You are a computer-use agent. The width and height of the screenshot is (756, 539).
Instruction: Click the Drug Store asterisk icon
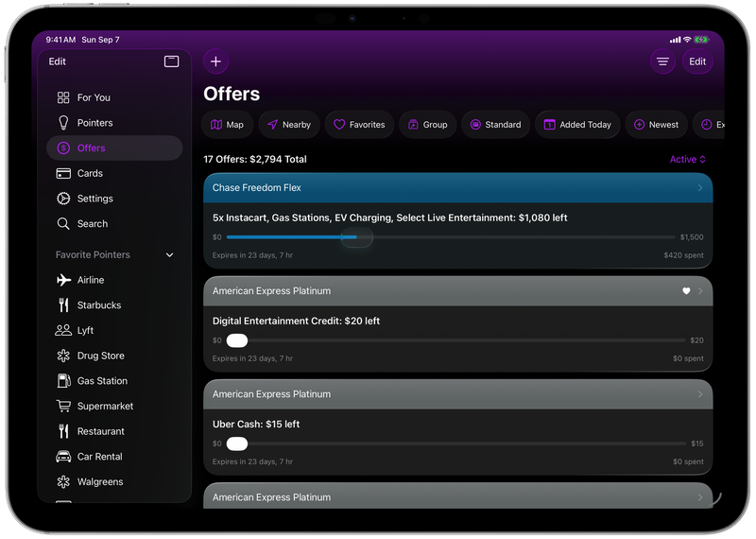63,356
